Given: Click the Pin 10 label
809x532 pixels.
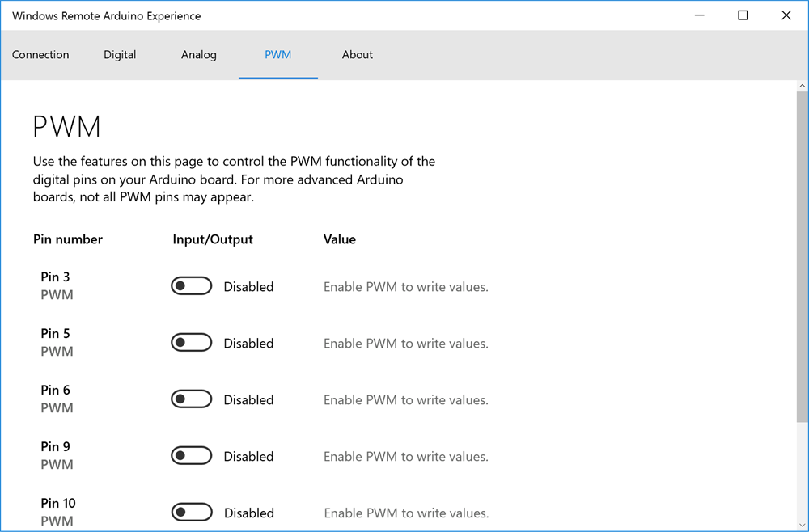Looking at the screenshot, I should pyautogui.click(x=58, y=504).
